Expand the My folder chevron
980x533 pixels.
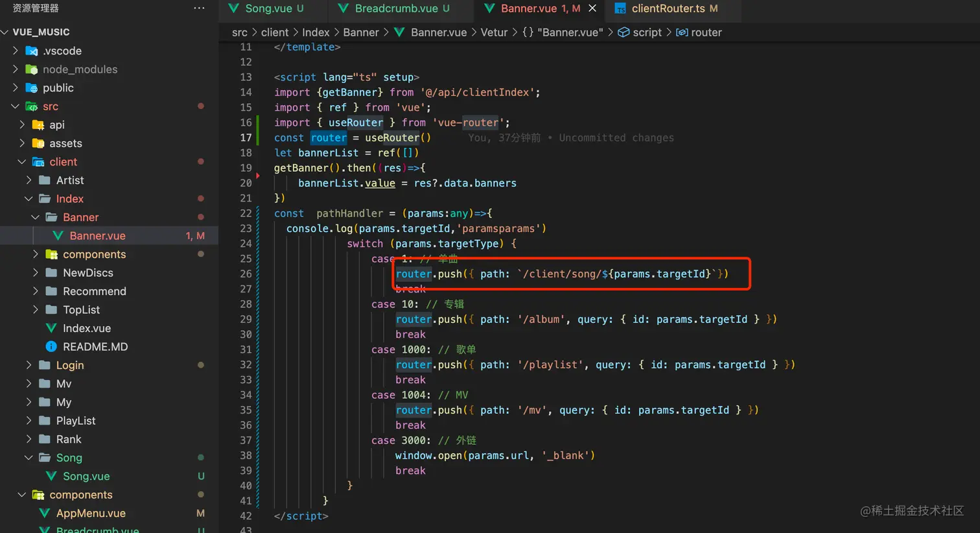click(x=29, y=402)
